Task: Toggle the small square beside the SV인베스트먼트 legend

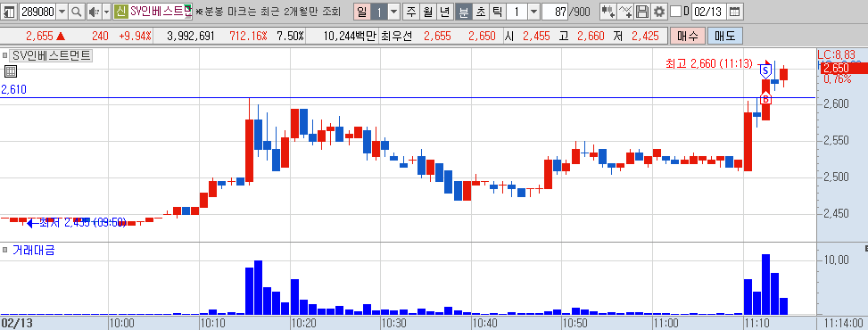Action: point(5,55)
